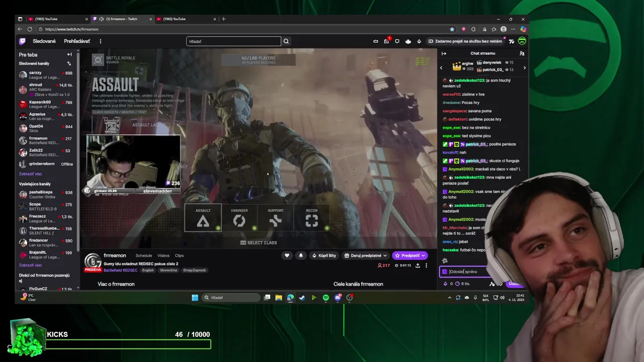Click the Twitch logo home icon
644x362 pixels.
[22, 41]
